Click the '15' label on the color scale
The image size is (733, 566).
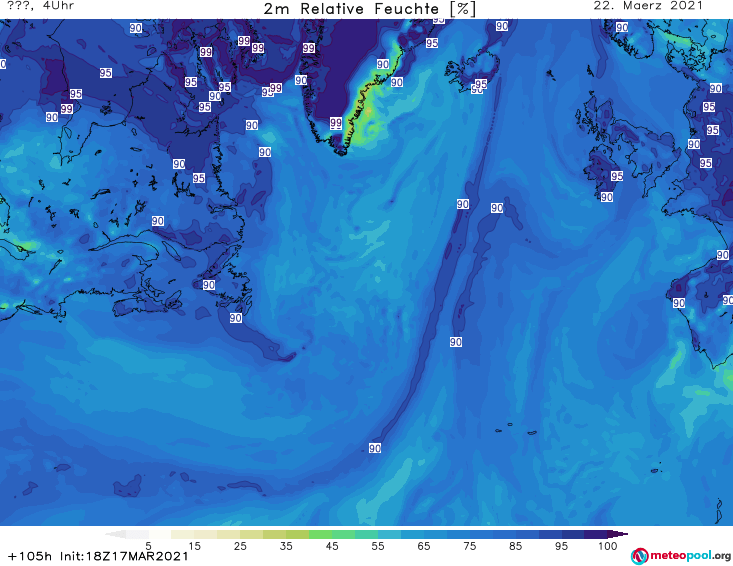tap(194, 546)
